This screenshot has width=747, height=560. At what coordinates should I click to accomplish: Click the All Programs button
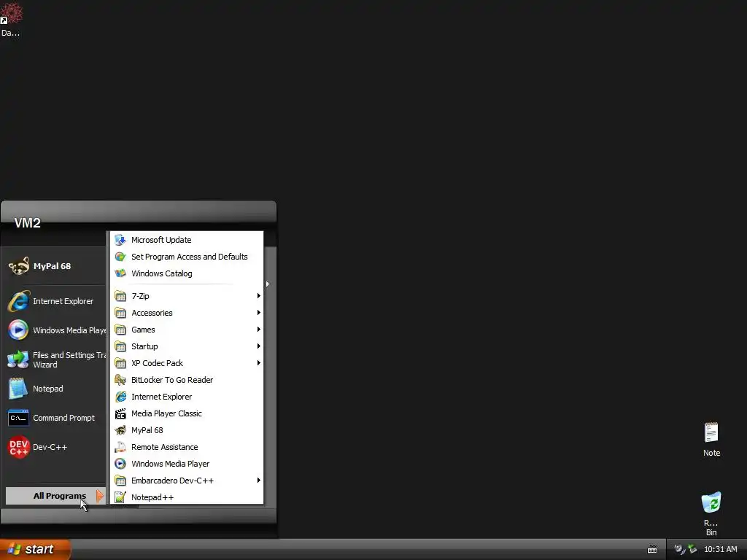point(55,496)
